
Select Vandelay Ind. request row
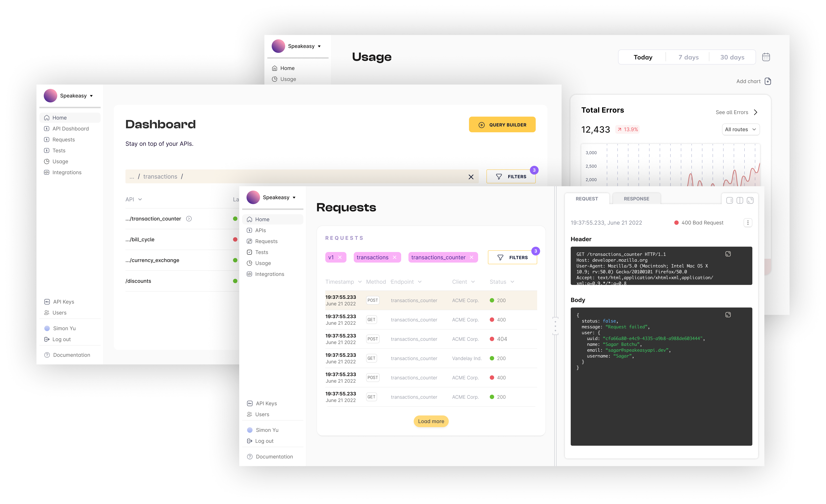[431, 359]
